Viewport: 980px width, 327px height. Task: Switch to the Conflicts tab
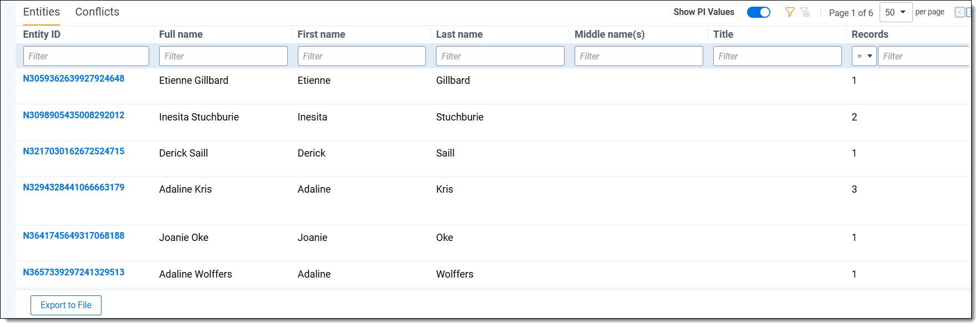pos(97,12)
